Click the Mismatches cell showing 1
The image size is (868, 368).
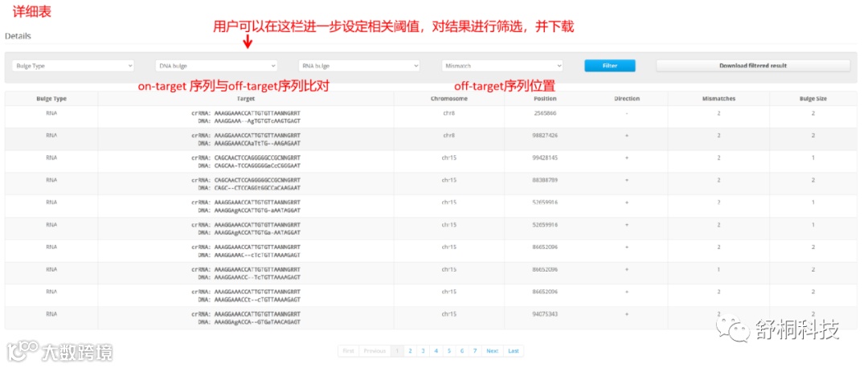point(719,269)
